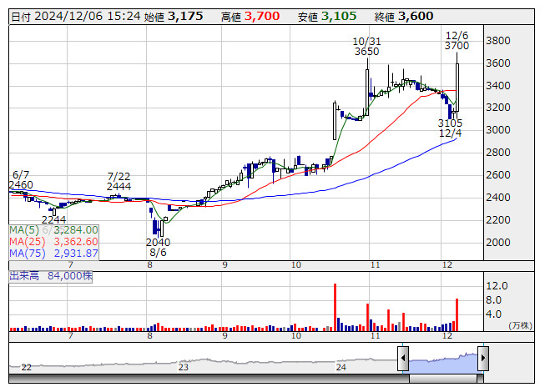Click the 2244 low price label

(x=54, y=220)
